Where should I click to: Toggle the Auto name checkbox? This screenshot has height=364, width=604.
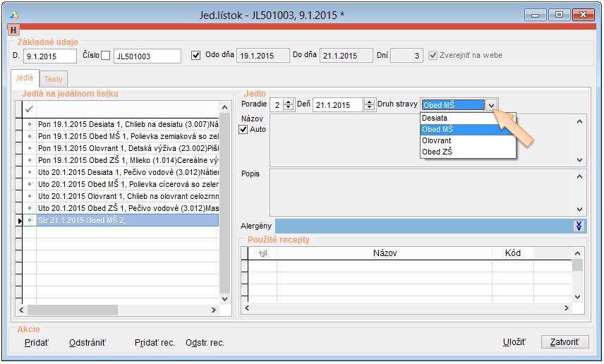click(244, 130)
